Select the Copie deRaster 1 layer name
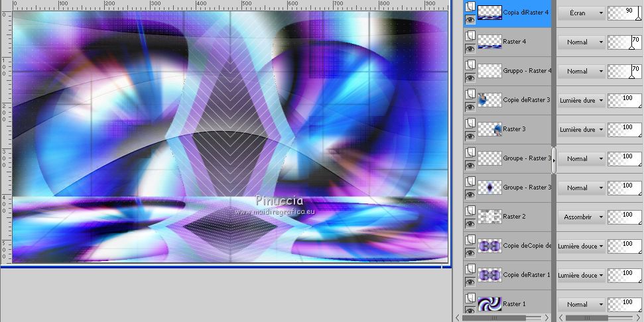Screen dimensions: 644x322 pos(527,275)
